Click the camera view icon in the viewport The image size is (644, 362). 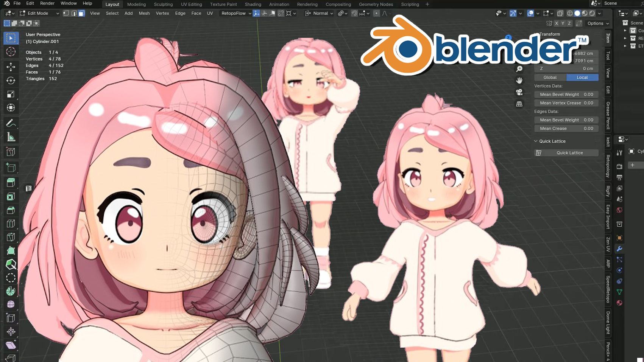519,91
